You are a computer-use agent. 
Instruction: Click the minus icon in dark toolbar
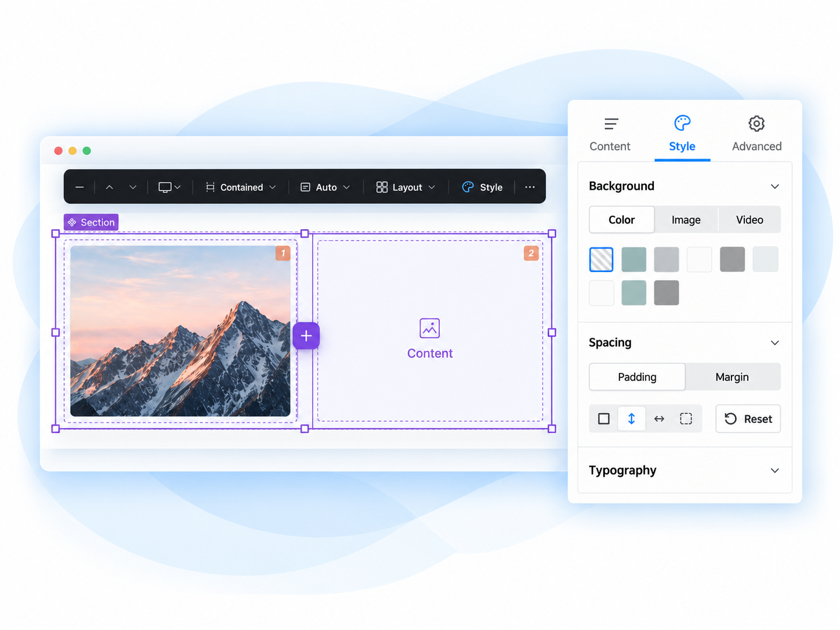(80, 187)
